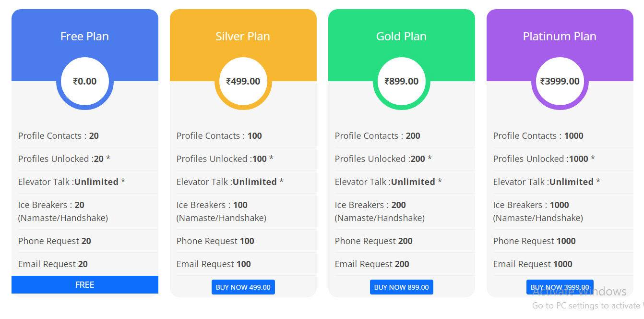Click Phone Request 20 in Free Plan

pos(55,241)
